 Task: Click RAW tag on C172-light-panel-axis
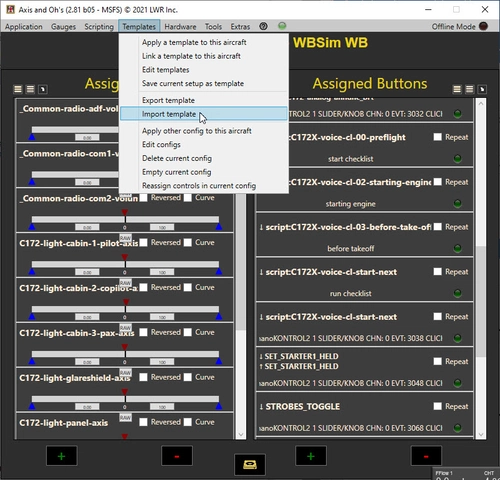tap(125, 418)
